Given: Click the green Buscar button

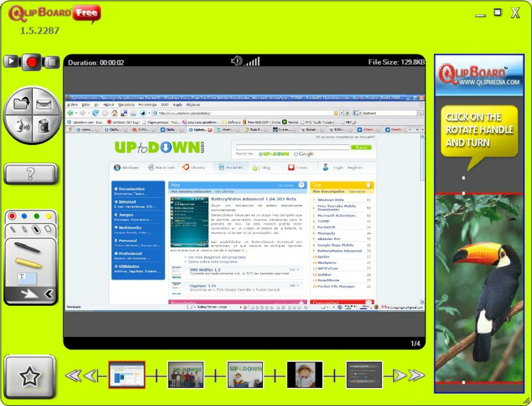Looking at the screenshot, I should coord(361,148).
